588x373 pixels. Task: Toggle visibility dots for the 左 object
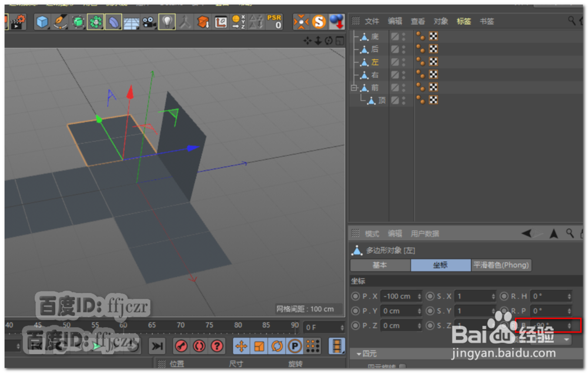click(404, 62)
